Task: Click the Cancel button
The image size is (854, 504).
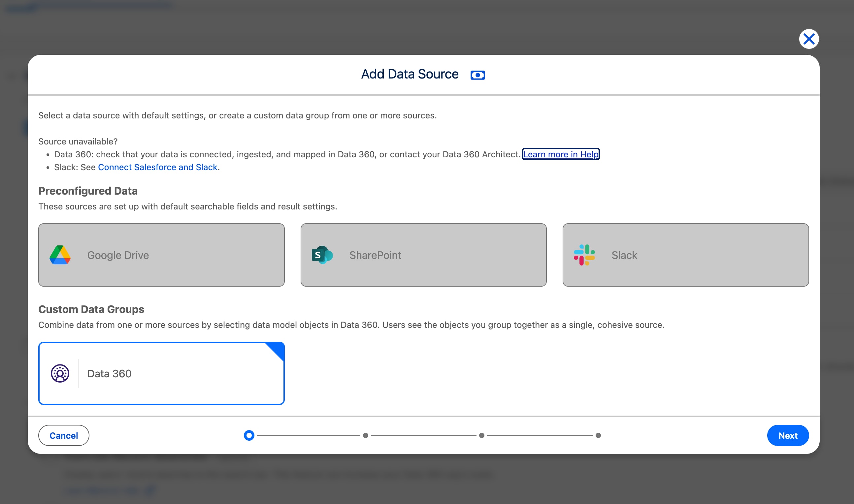Action: pyautogui.click(x=64, y=435)
